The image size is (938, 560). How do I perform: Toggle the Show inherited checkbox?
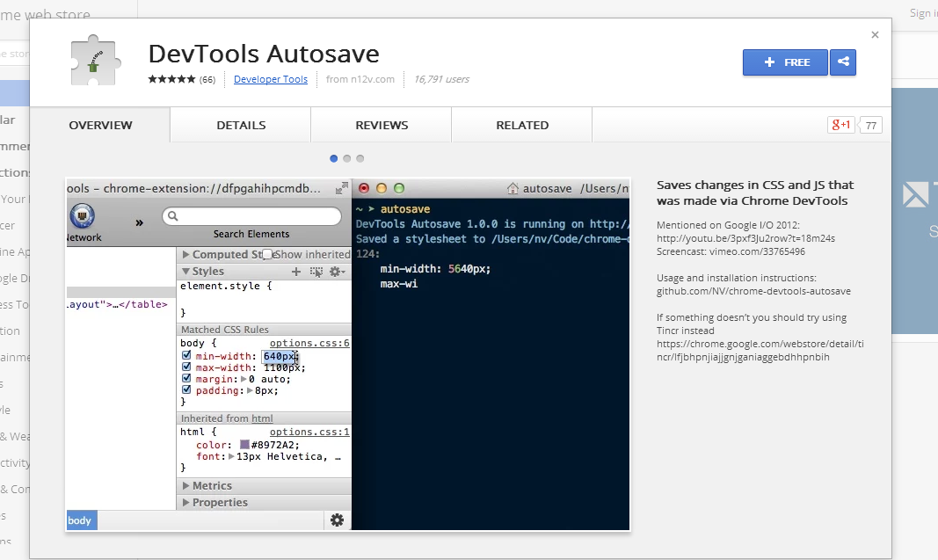(x=267, y=253)
